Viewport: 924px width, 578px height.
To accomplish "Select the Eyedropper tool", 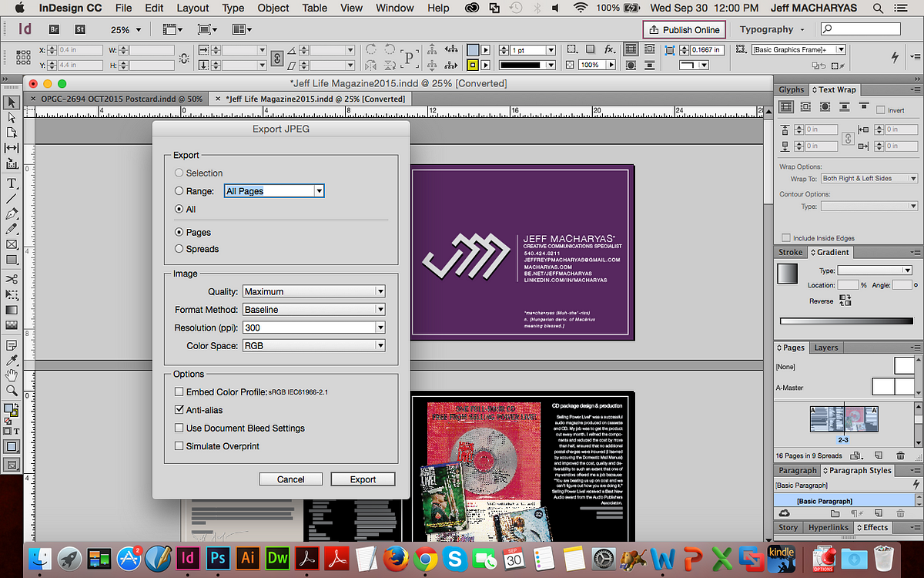I will pos(12,360).
